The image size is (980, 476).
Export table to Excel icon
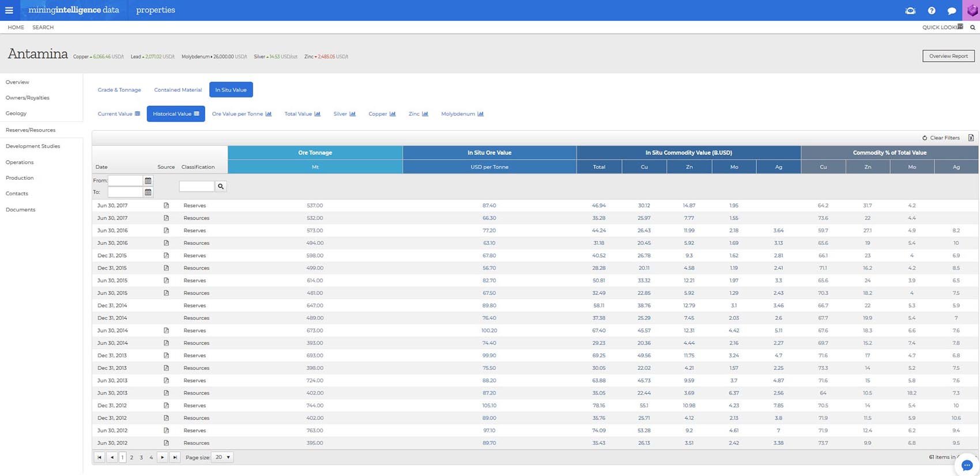click(x=971, y=138)
